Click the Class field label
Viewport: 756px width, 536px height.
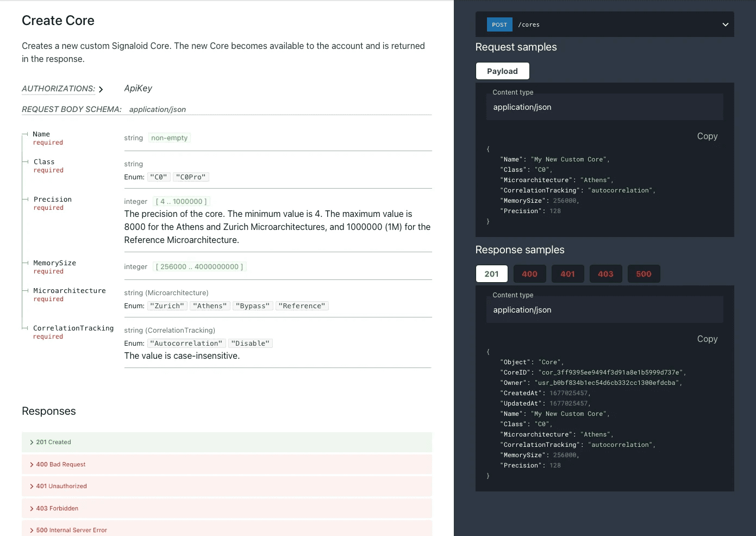coord(44,162)
